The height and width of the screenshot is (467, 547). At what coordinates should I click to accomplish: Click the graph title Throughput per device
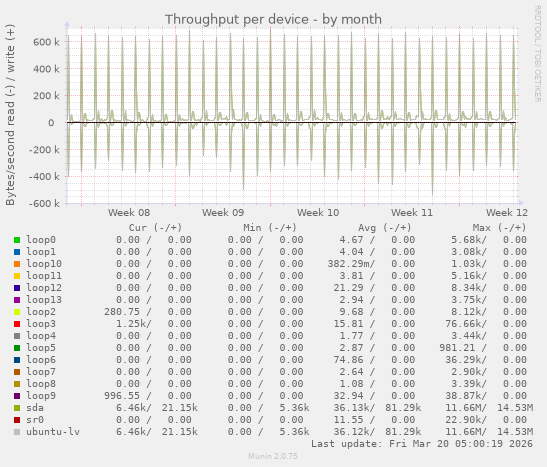[273, 20]
